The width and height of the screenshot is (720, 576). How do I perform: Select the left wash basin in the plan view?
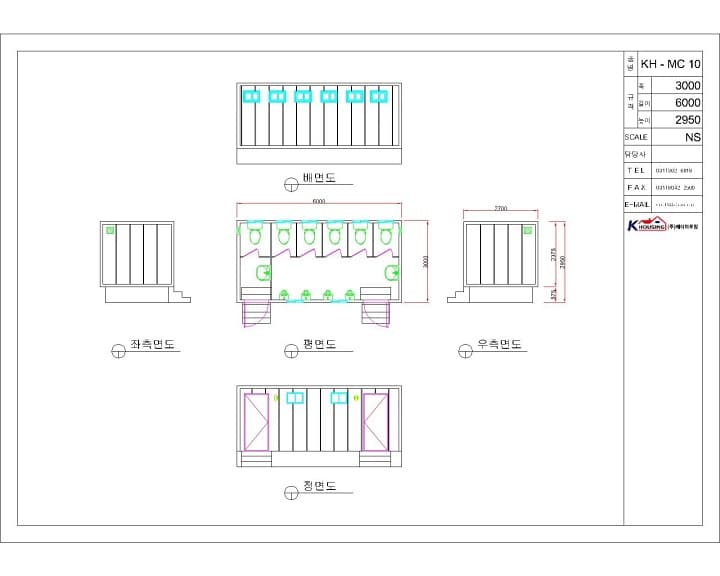(x=263, y=273)
